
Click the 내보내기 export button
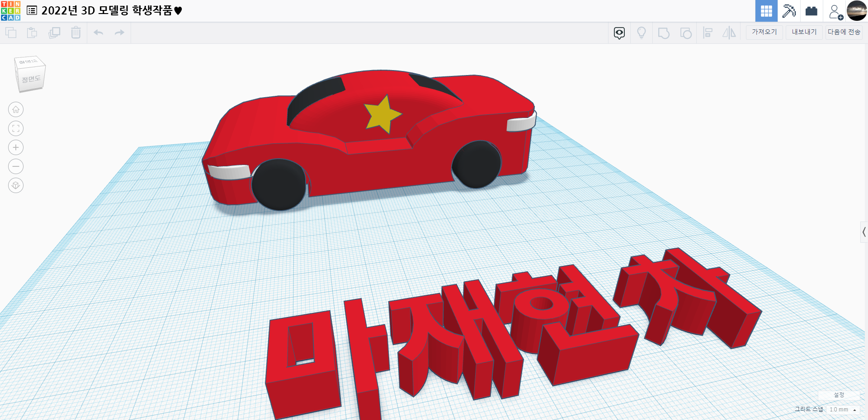tap(804, 32)
